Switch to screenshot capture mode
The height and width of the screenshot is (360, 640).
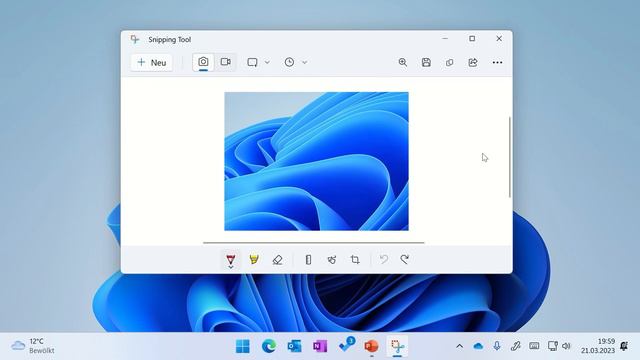coord(203,62)
